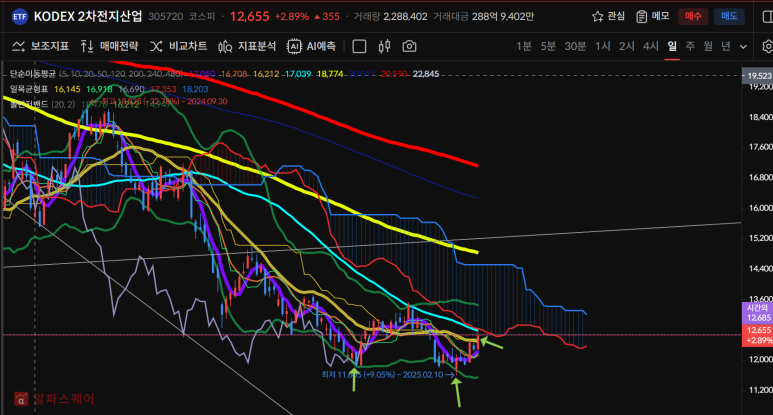
Task: Click the 일목균형표 indicator label
Action: [29, 89]
